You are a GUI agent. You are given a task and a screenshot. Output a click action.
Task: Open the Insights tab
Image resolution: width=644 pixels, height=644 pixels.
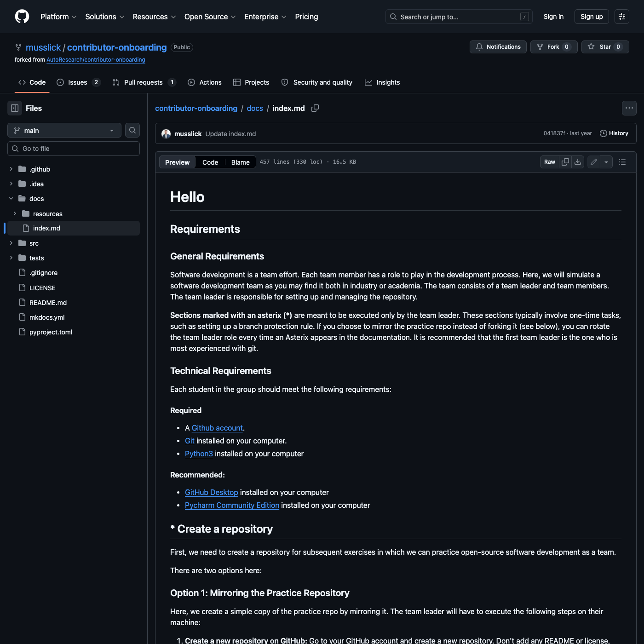382,82
